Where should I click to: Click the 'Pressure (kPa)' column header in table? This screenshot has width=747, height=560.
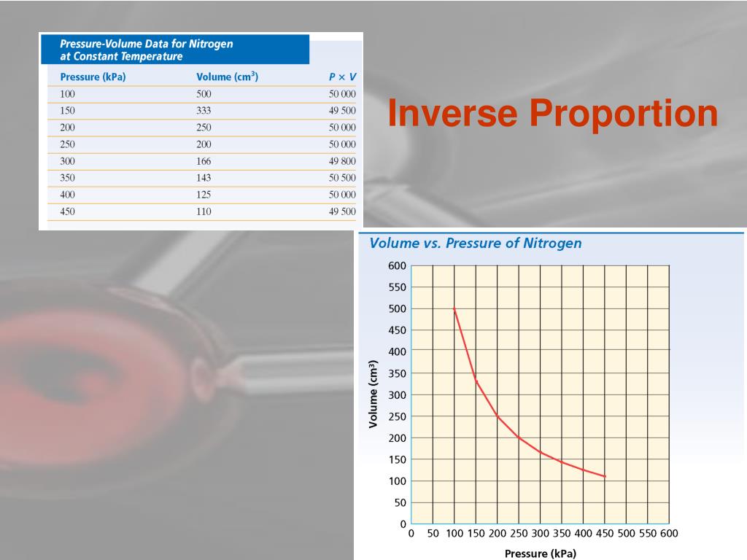[93, 77]
